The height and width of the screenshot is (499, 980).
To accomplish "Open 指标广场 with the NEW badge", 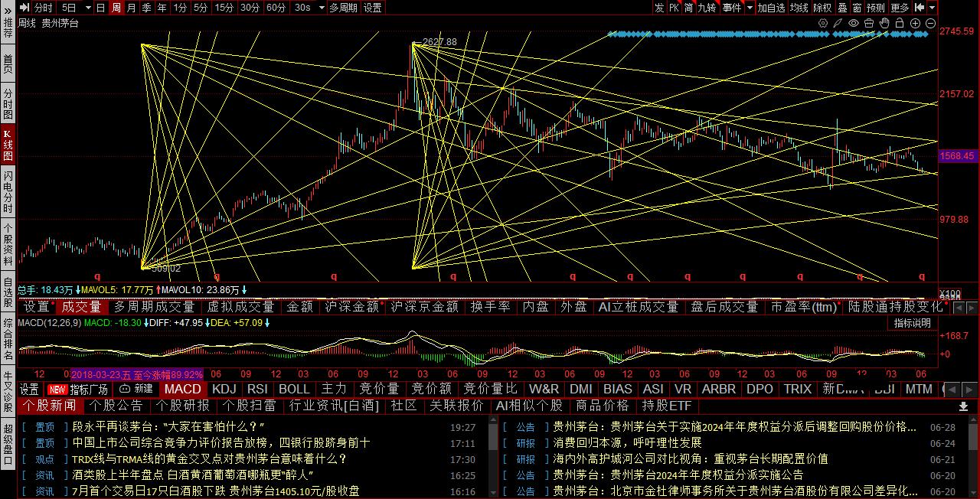I will [x=77, y=389].
